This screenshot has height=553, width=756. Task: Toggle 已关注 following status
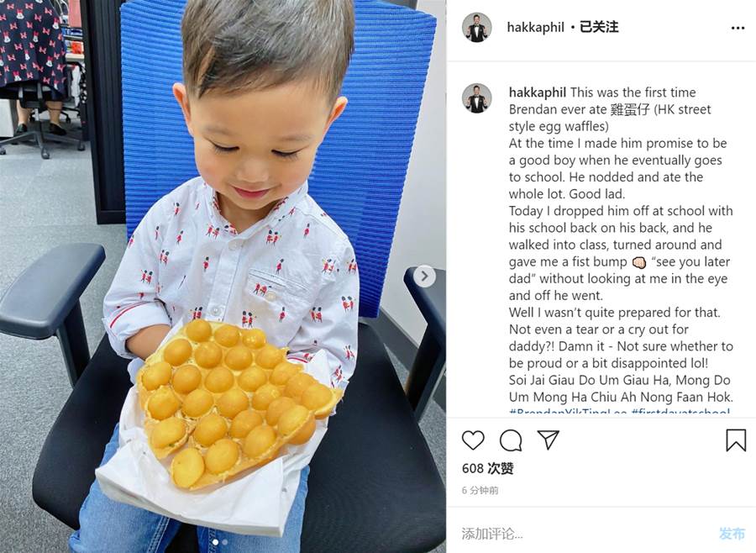[599, 27]
